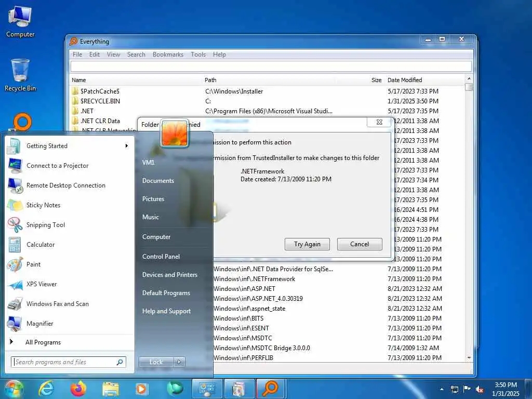Open the Bookmarks menu in Everything
This screenshot has height=399, width=532.
[x=168, y=55]
